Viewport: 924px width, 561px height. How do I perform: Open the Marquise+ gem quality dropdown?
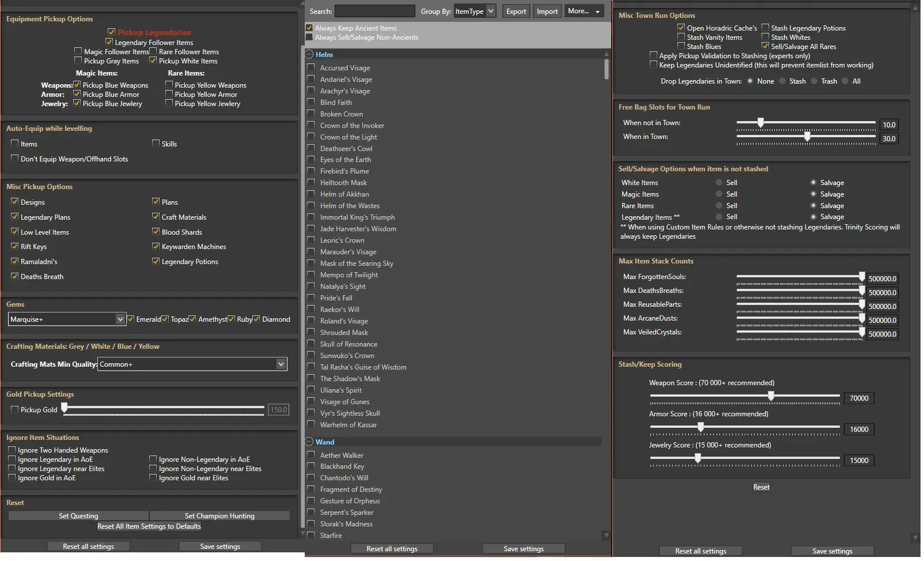tap(120, 319)
